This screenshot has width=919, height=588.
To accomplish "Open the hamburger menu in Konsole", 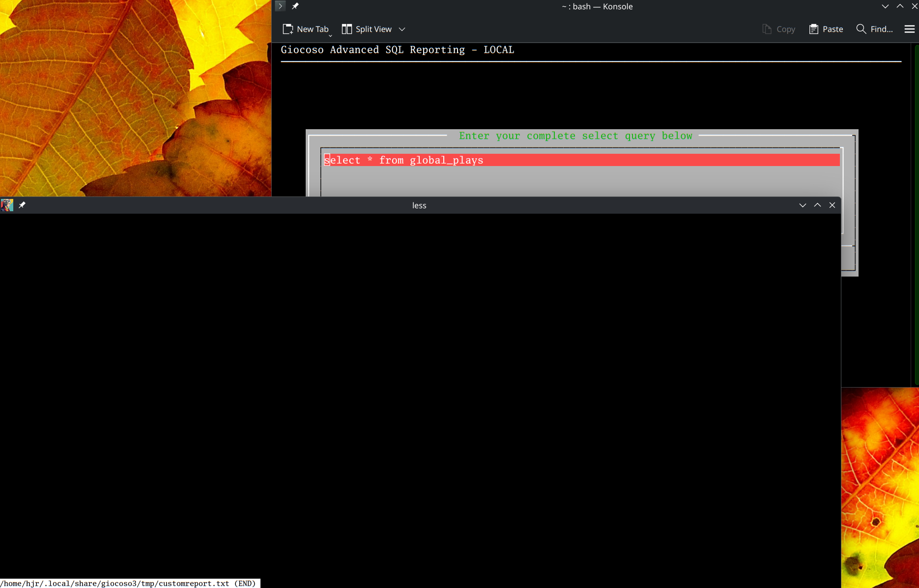I will (x=909, y=29).
